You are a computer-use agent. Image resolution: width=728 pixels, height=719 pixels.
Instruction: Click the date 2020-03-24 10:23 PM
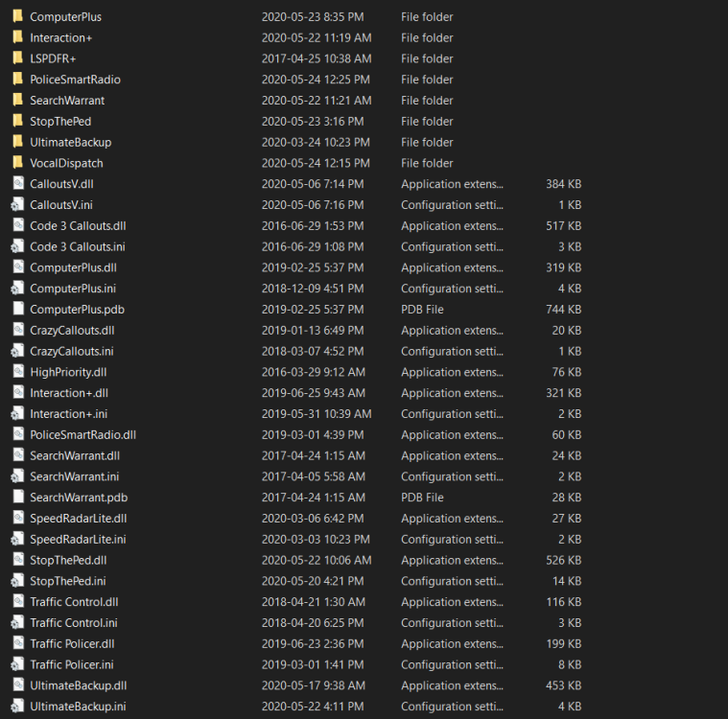point(316,142)
